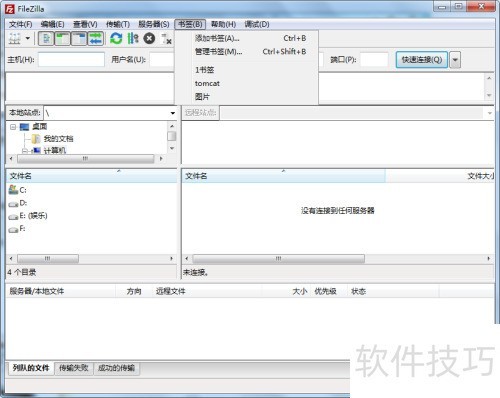Open the 传输(T) menu
Screen dimensions: 500x398
pos(118,24)
